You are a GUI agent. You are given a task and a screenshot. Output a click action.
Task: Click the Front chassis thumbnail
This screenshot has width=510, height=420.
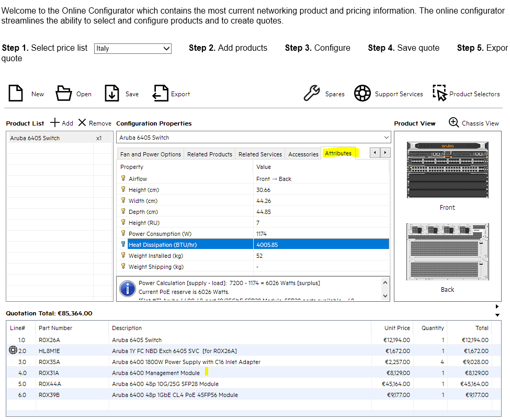coord(448,170)
